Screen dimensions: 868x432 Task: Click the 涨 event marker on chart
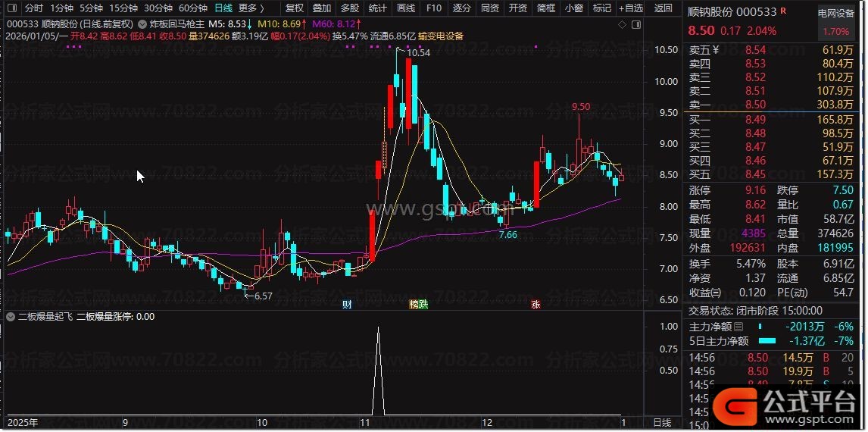[535, 305]
